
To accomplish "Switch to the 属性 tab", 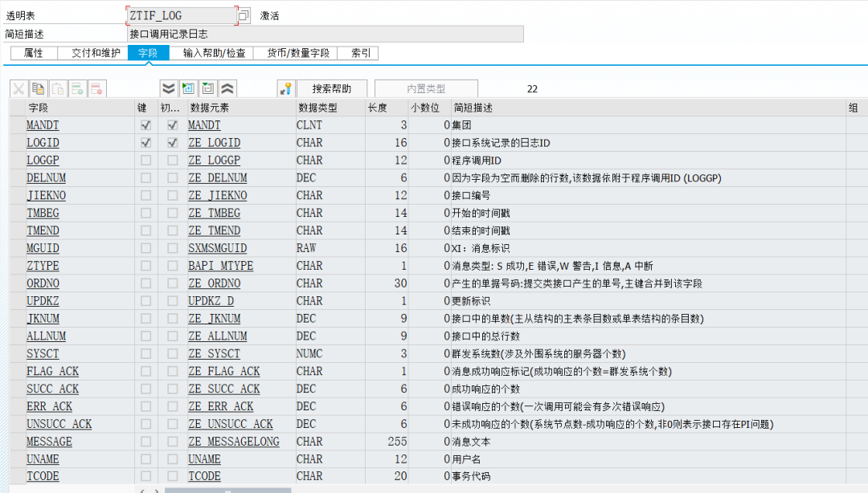I will point(34,53).
